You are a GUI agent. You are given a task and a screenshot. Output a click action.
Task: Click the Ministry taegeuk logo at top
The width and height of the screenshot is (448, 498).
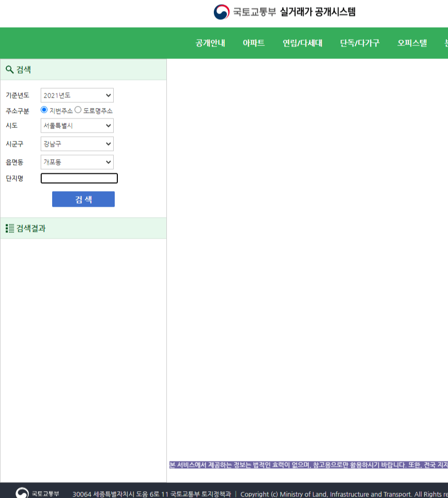tap(221, 12)
